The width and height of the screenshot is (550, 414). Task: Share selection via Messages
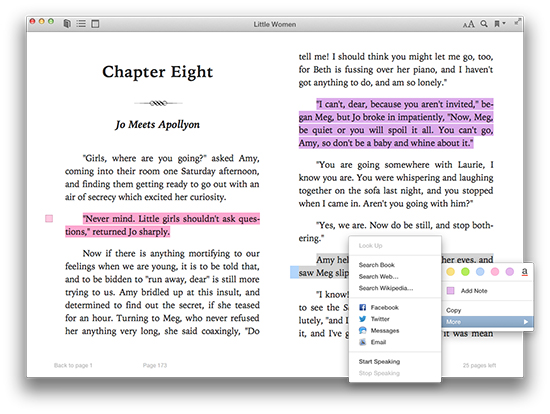pos(395,330)
